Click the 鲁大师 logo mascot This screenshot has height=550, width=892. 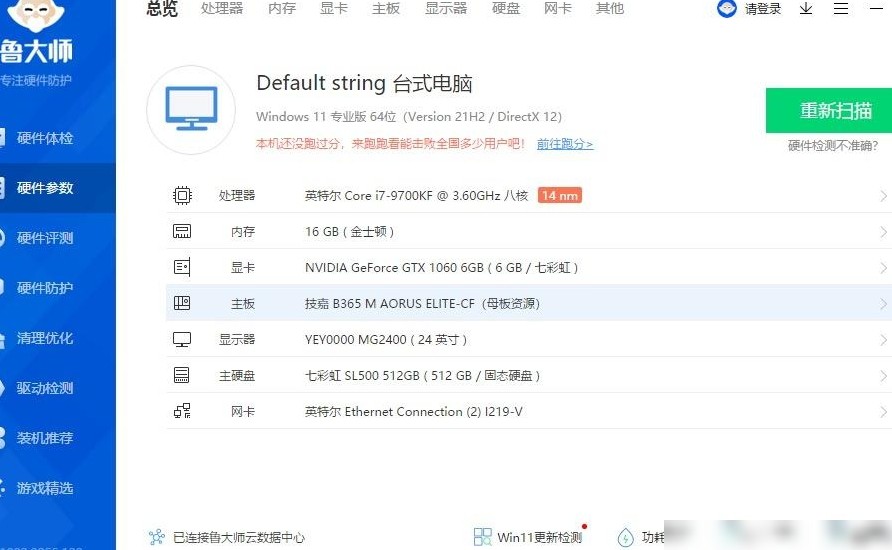pos(36,16)
